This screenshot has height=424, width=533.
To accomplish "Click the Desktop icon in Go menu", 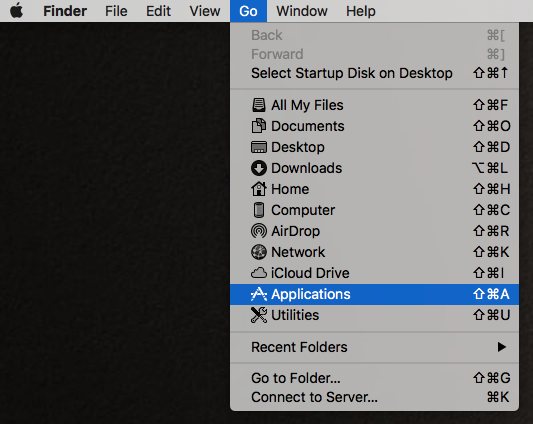I will coord(259,147).
